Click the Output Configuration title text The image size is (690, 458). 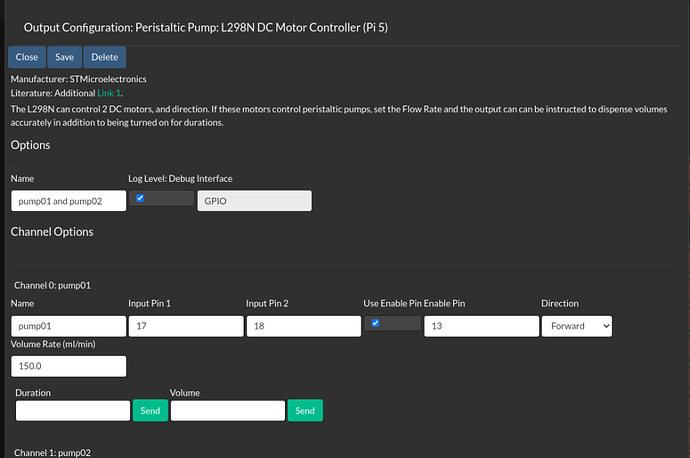[206, 27]
